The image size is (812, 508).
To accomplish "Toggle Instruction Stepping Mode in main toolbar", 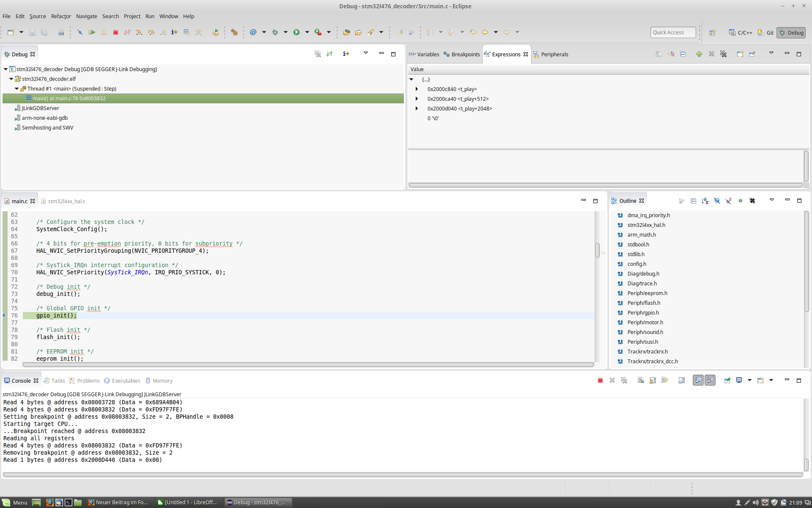I will 174,32.
